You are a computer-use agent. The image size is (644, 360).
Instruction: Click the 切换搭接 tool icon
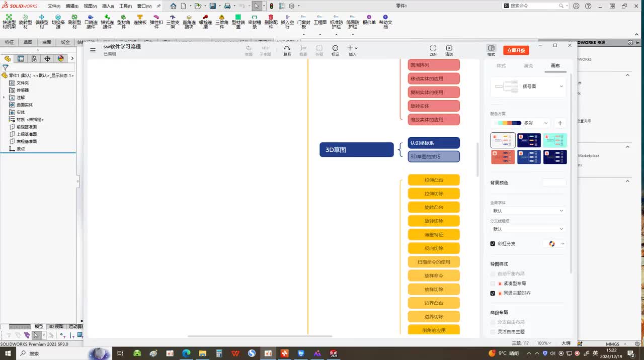[58, 22]
